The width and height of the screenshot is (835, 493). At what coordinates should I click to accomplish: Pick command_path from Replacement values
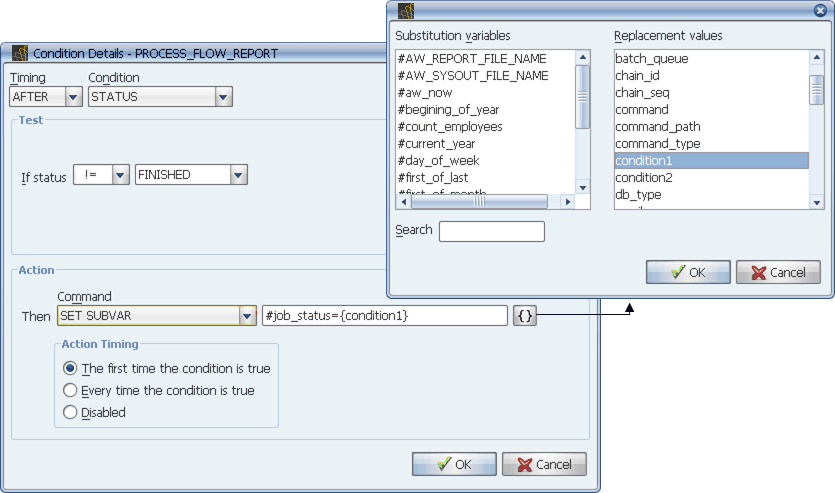(x=657, y=126)
